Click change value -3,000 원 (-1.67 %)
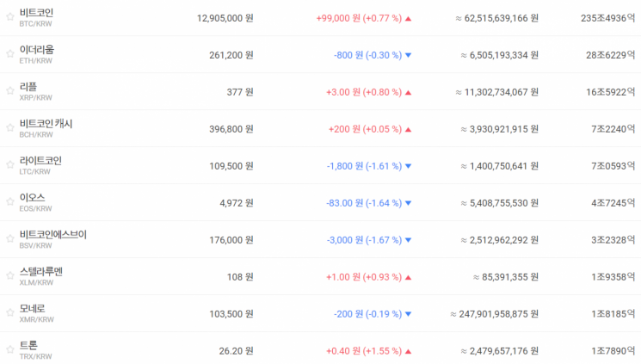 pos(364,240)
